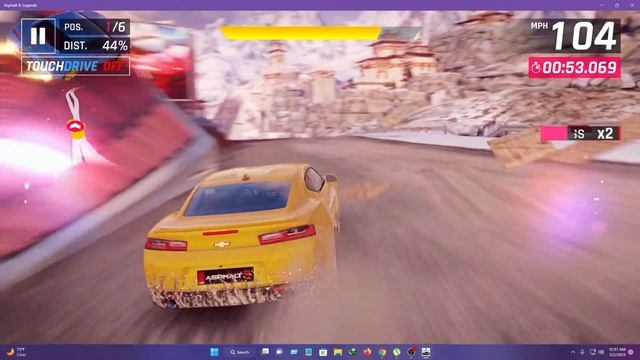Image resolution: width=640 pixels, height=360 pixels.
Task: Open the Chat app on the taskbar
Action: pos(280,352)
